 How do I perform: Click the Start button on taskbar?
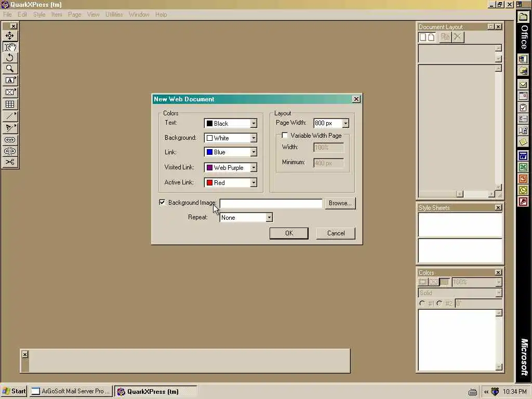[14, 391]
